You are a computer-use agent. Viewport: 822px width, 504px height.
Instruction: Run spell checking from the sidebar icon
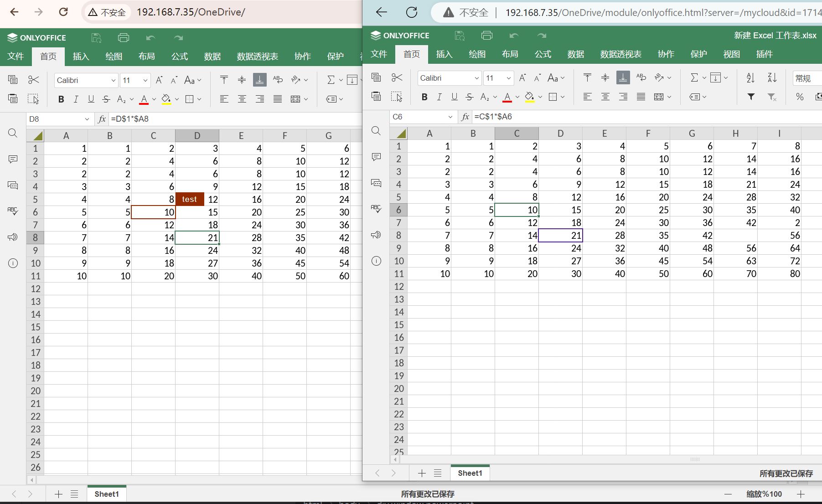(x=376, y=208)
